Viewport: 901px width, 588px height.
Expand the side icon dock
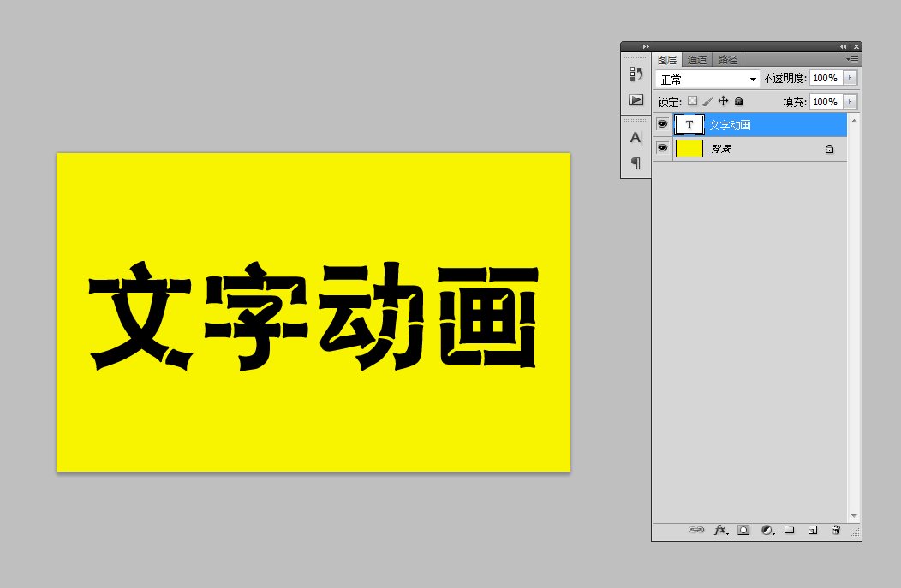646,46
